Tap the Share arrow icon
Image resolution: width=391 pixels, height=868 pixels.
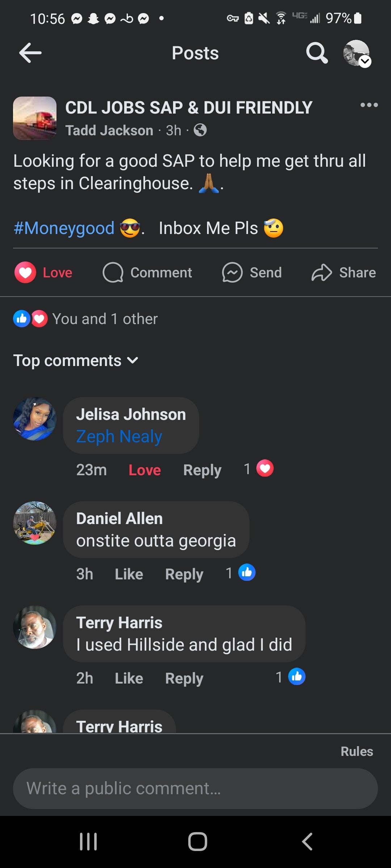[x=321, y=272]
